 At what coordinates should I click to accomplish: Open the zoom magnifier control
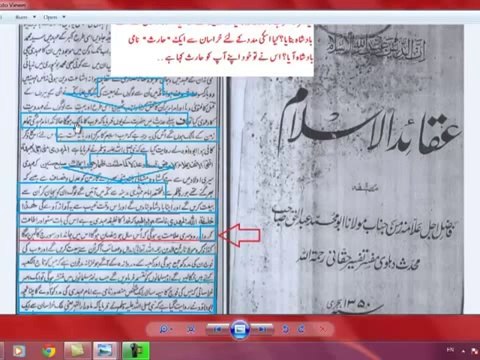(163, 329)
